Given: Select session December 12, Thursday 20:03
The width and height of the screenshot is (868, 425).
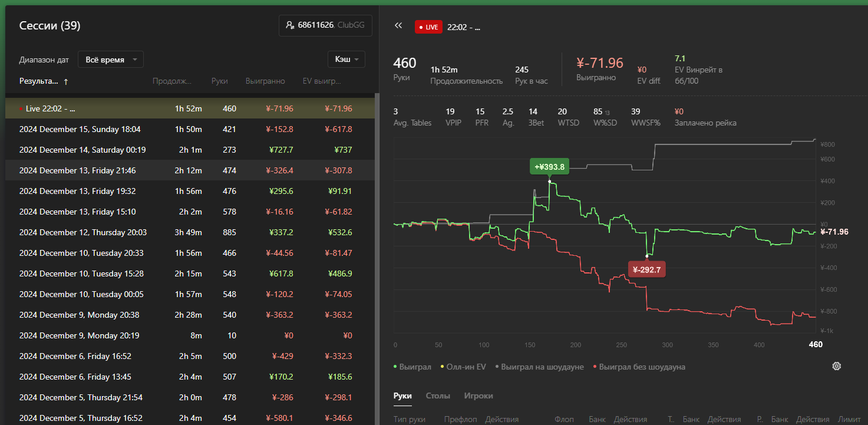Looking at the screenshot, I should click(x=190, y=232).
